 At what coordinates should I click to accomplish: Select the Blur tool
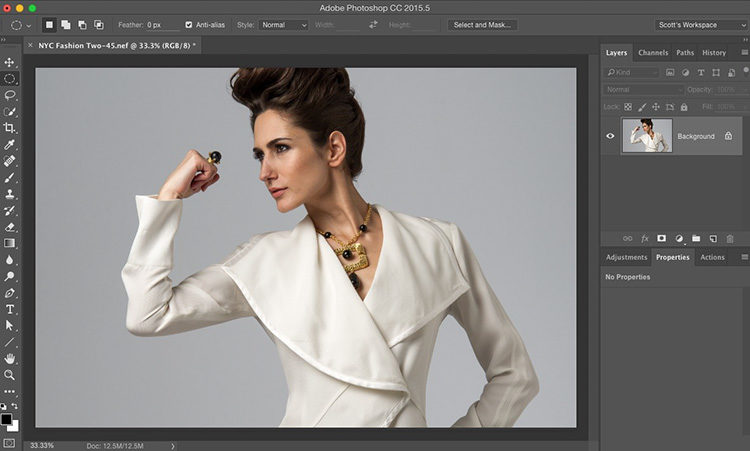point(9,260)
